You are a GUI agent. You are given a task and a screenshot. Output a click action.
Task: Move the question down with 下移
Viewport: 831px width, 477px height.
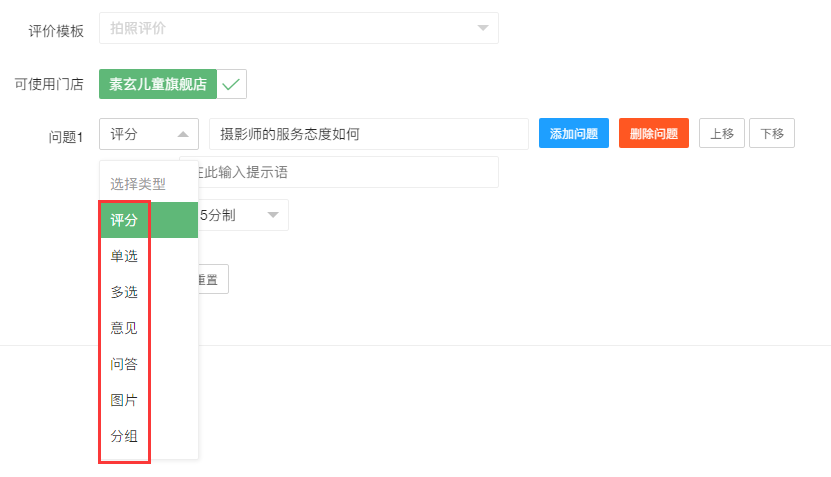coord(771,134)
